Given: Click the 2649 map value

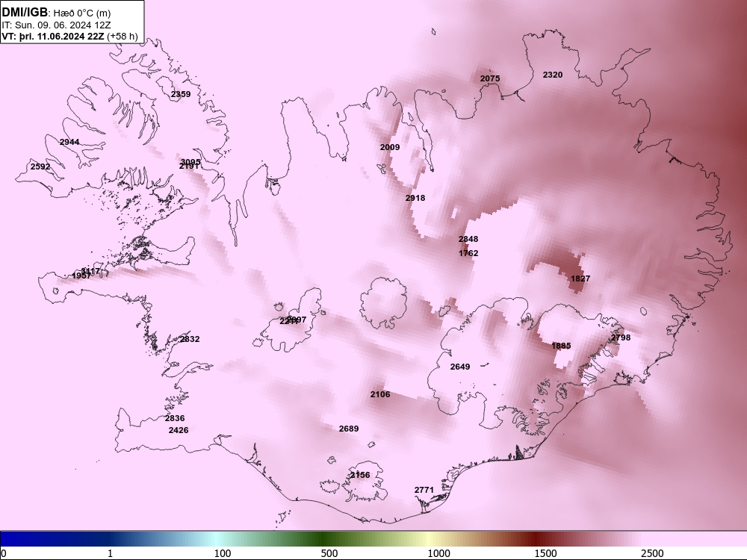Looking at the screenshot, I should (x=460, y=367).
